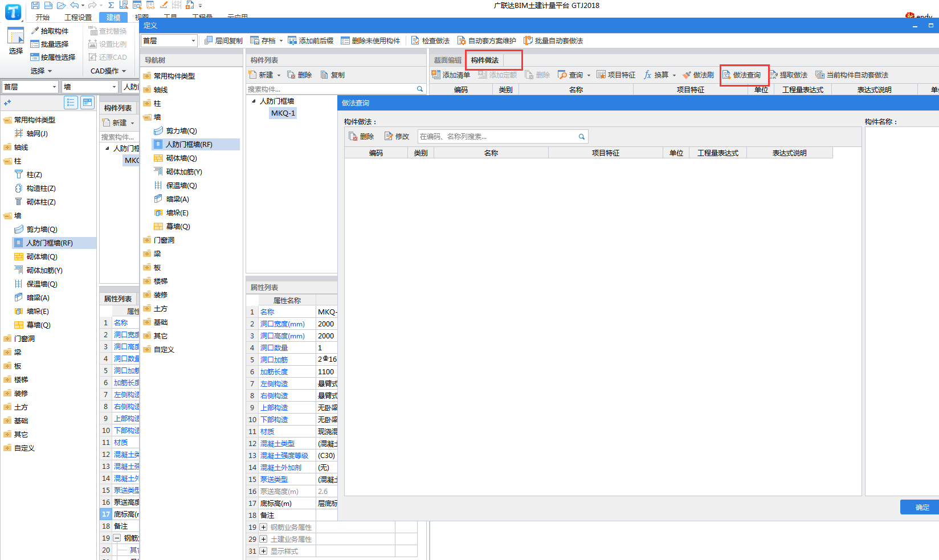This screenshot has height=560, width=939.
Task: Collapse the 人防门框墙 node in 构件列表
Action: pyautogui.click(x=254, y=101)
